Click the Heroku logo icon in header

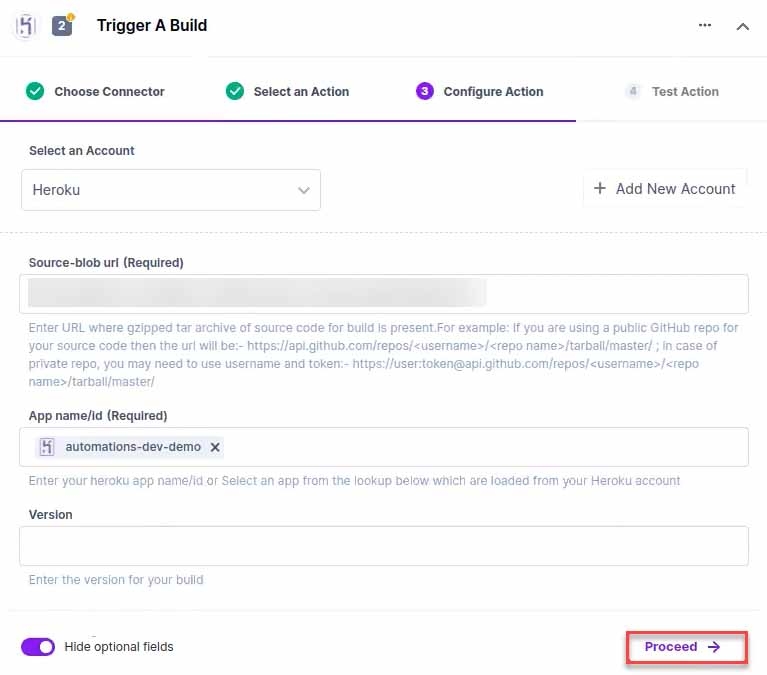pyautogui.click(x=25, y=25)
